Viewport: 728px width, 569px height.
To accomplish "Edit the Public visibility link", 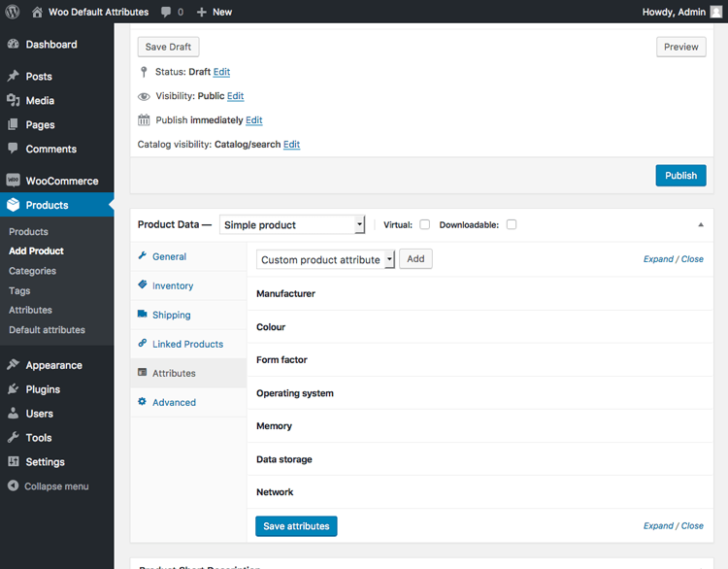I will [x=236, y=96].
